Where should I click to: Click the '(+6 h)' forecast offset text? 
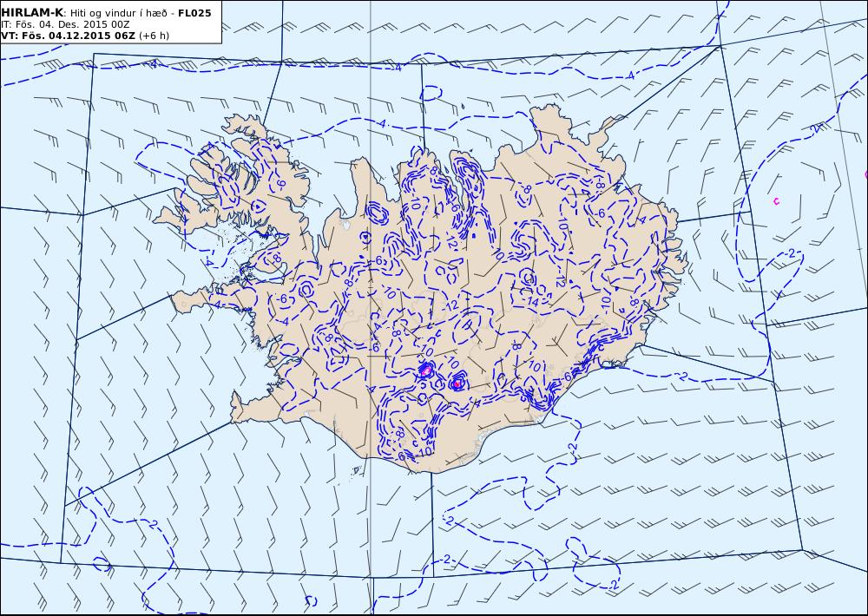pyautogui.click(x=154, y=36)
